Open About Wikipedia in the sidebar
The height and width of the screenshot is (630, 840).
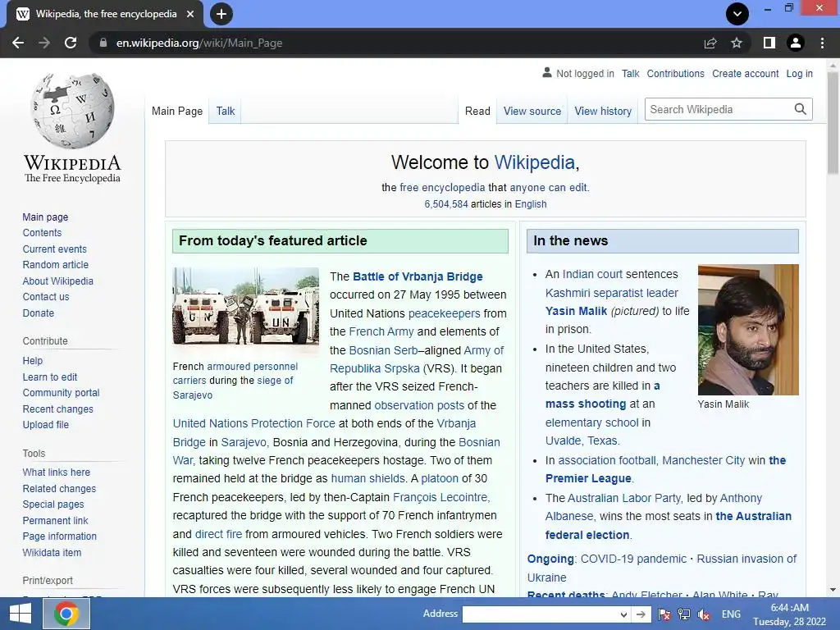(58, 281)
